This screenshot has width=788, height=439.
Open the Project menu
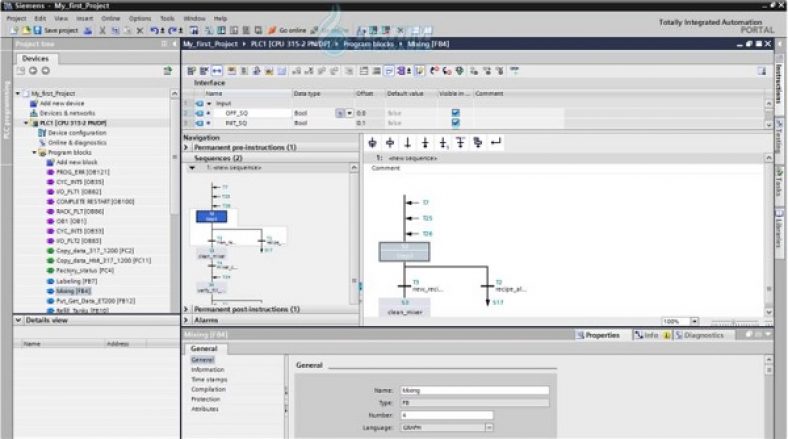coord(16,18)
